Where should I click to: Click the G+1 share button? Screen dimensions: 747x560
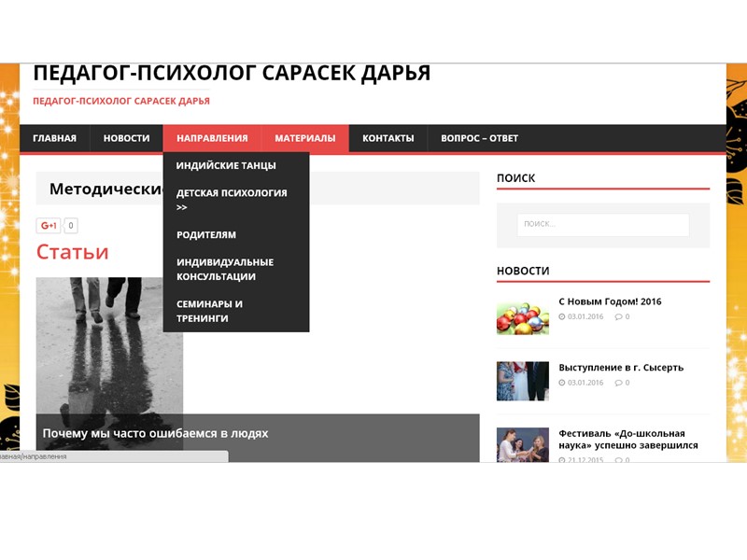(x=49, y=226)
